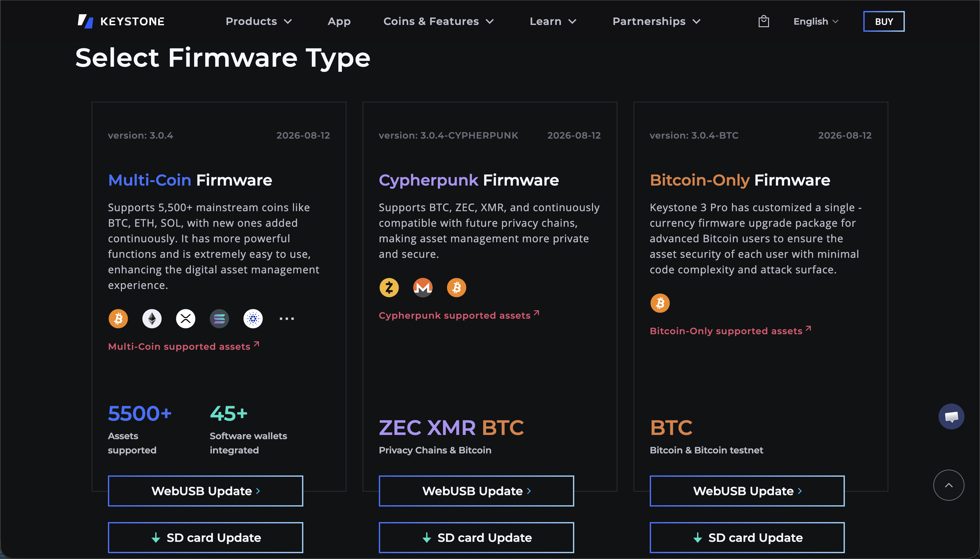Click the Cardano coin icon

pos(253,319)
